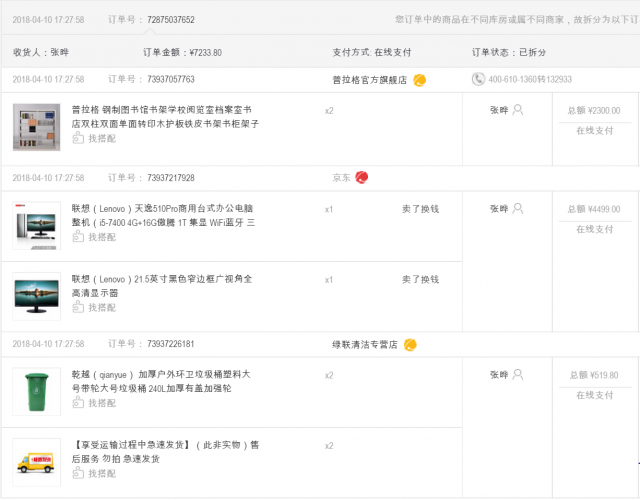The image size is (640, 500).
Task: Open the yellow delivery truck thumbnail
Action: coord(36,462)
